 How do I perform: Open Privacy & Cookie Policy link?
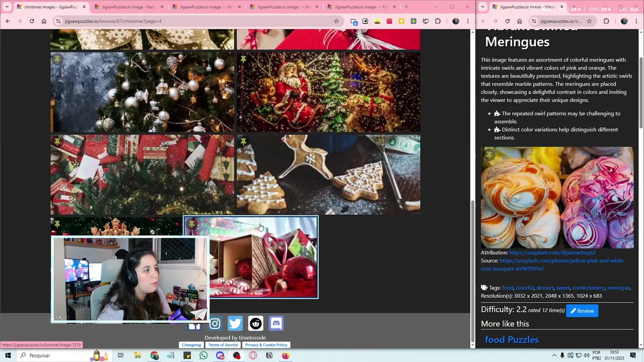coord(266,345)
